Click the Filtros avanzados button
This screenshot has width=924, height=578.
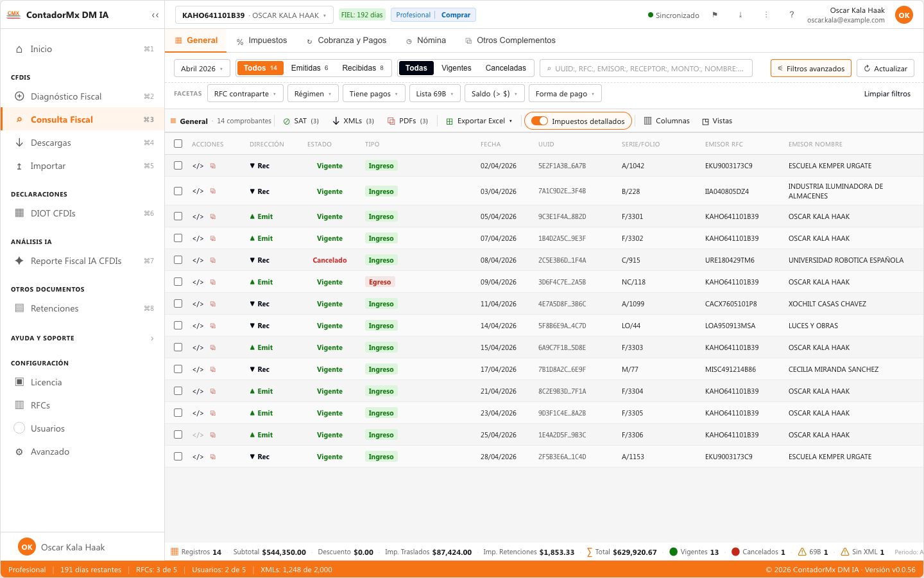tap(811, 68)
